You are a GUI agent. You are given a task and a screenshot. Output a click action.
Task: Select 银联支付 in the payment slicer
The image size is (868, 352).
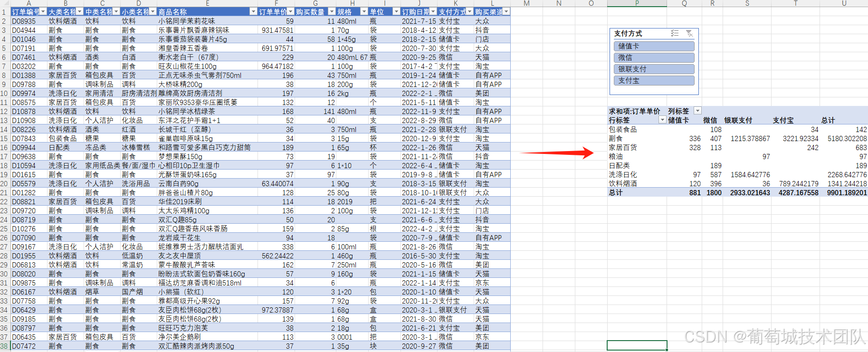click(x=654, y=69)
